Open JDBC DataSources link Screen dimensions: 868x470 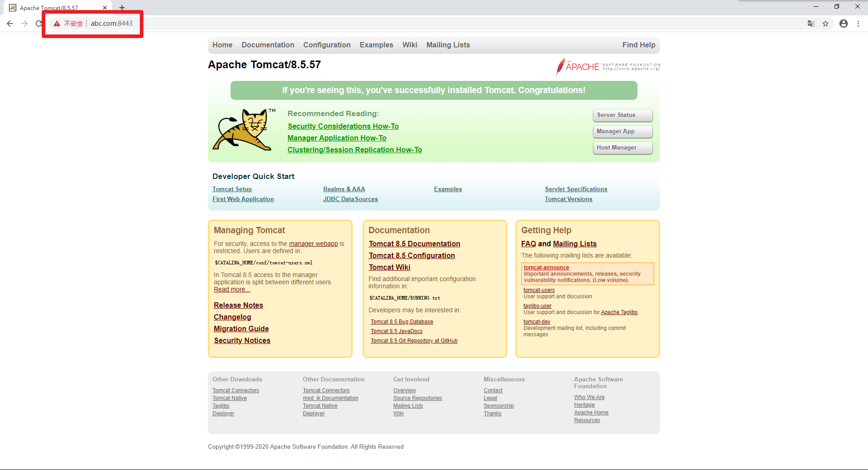coord(350,199)
